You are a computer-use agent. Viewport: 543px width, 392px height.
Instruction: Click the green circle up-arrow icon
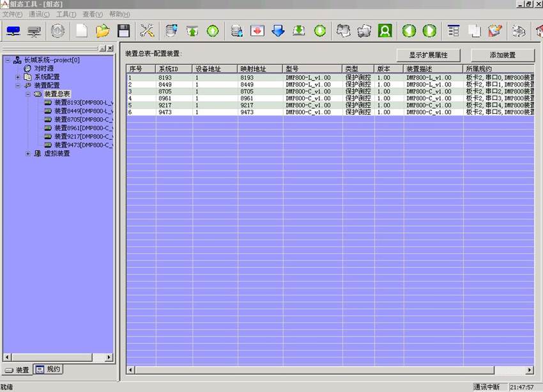pos(213,31)
